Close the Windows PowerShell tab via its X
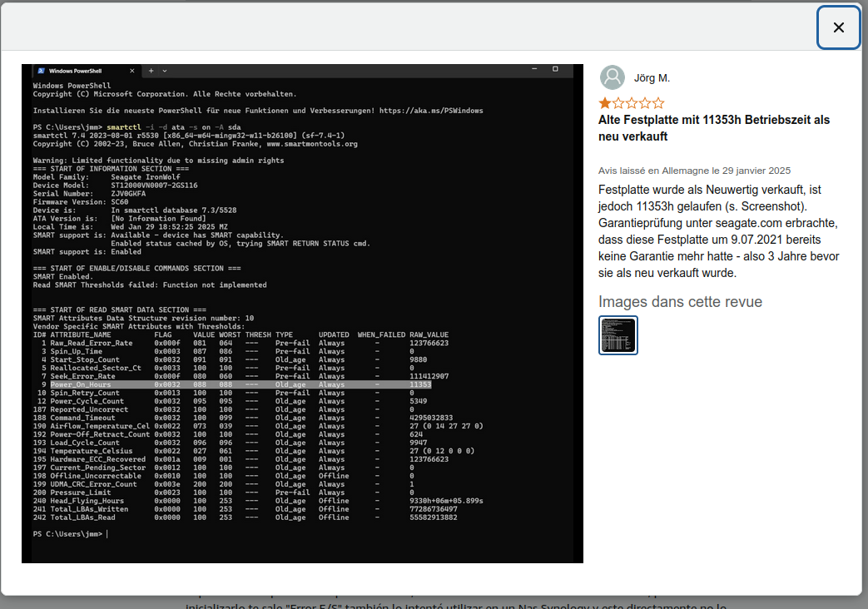868x609 pixels. [131, 71]
